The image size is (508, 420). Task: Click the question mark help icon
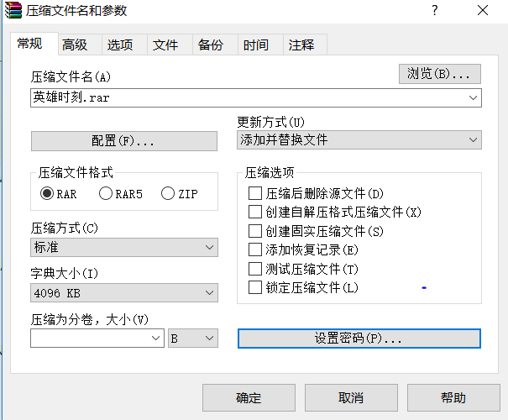(435, 10)
